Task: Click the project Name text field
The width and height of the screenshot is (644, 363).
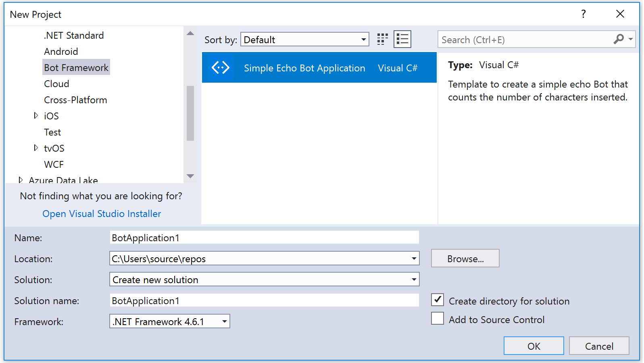Action: [x=264, y=238]
